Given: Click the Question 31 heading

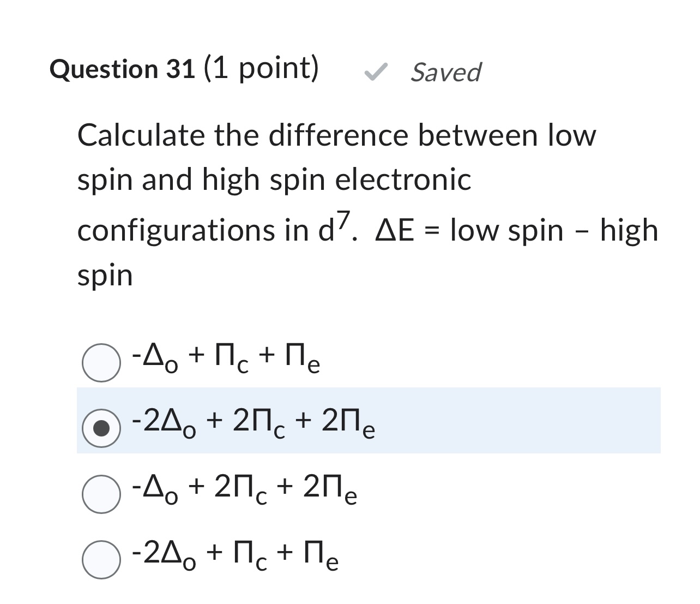Looking at the screenshot, I should [x=121, y=69].
